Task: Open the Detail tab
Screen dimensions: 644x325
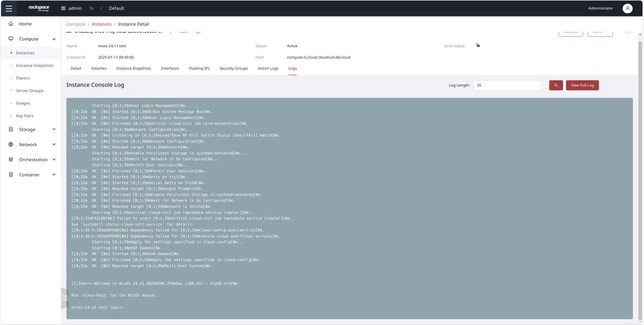Action: pyautogui.click(x=76, y=69)
